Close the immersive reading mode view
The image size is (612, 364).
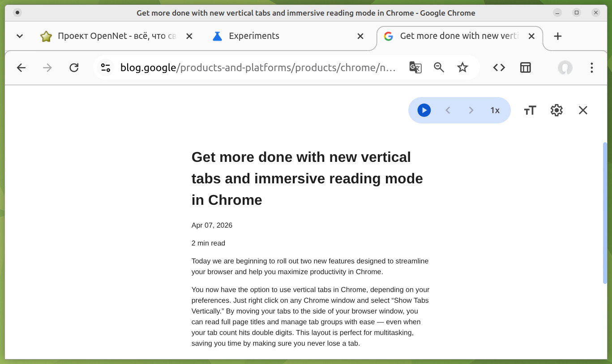[582, 110]
